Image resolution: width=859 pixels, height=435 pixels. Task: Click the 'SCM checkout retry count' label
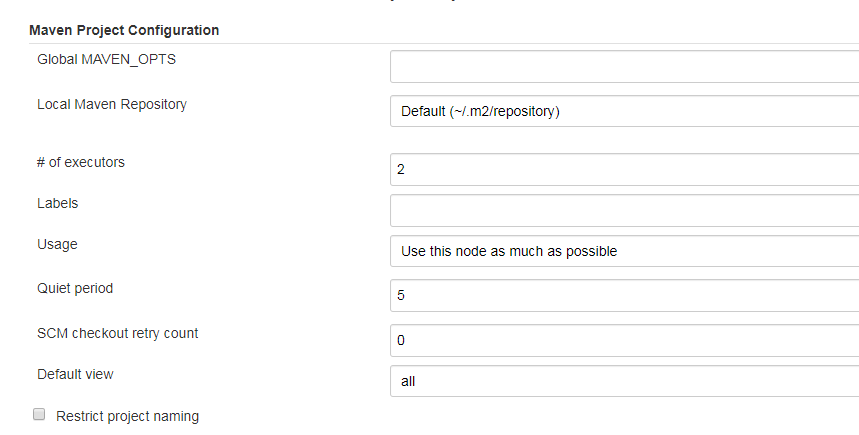coord(118,332)
